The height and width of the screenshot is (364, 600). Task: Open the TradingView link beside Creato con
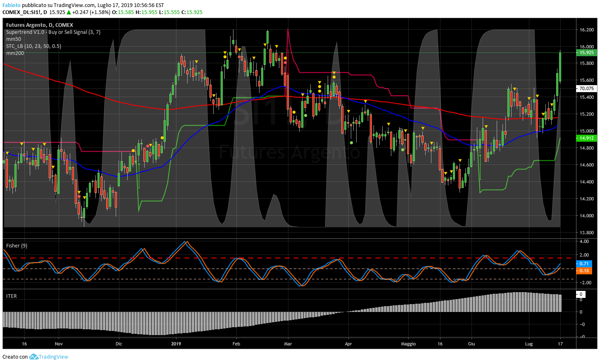click(53, 357)
